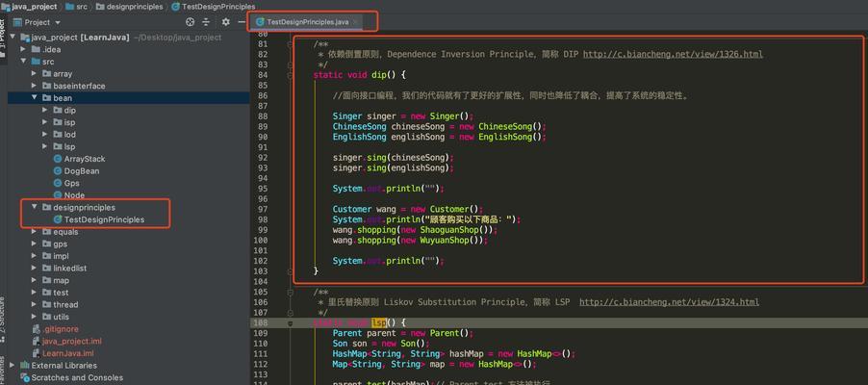
Task: Click the ArrayStack class icon
Action: [x=57, y=159]
